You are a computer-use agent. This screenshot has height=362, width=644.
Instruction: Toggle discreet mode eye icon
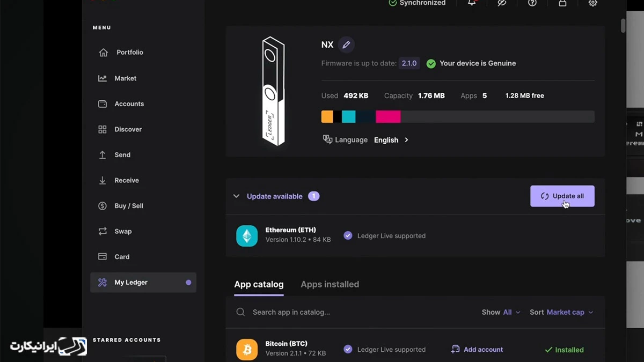click(502, 3)
